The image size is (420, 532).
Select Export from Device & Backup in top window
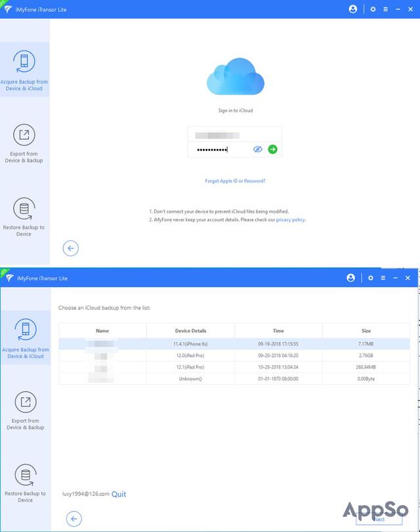tap(24, 143)
